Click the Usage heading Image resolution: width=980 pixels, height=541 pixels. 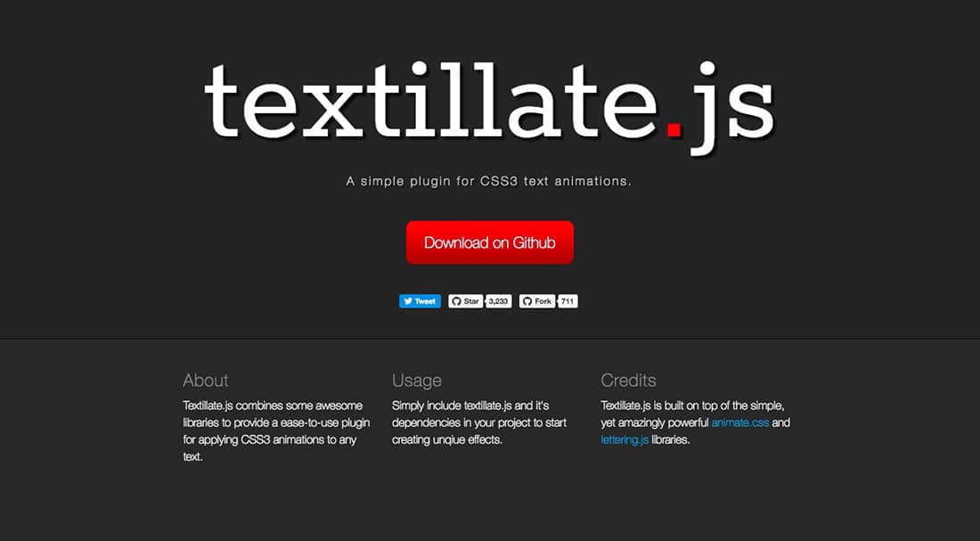point(417,381)
